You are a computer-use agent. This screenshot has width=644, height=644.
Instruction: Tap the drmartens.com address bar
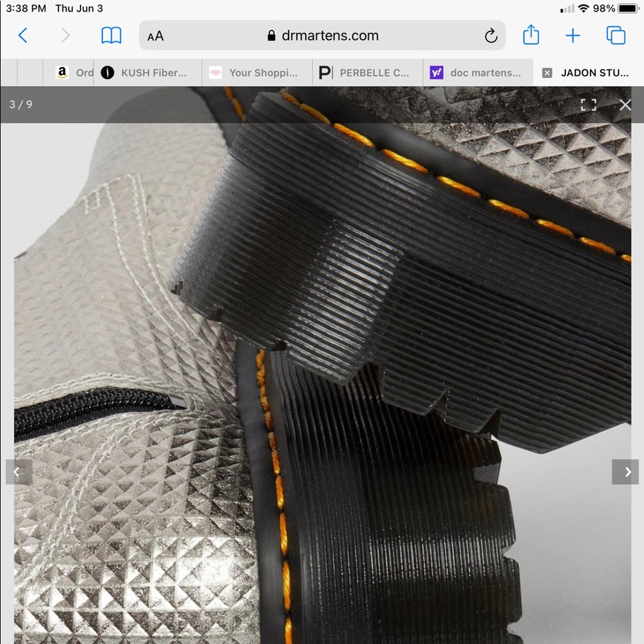point(322,35)
